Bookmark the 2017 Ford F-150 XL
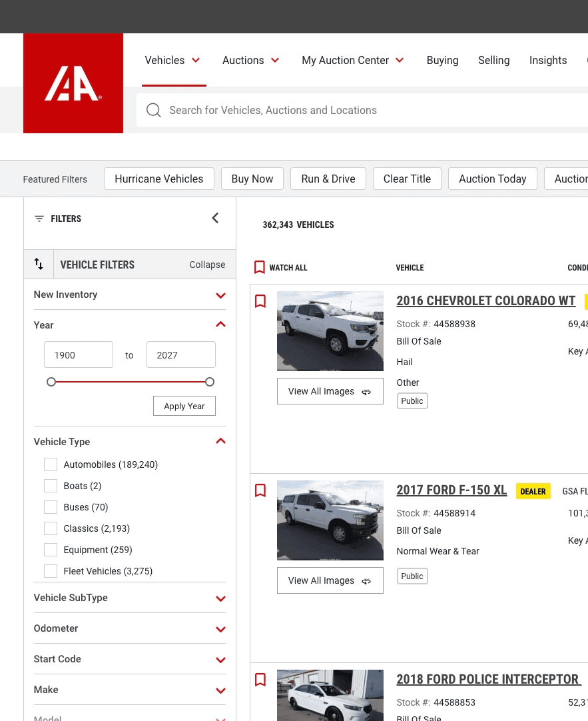The width and height of the screenshot is (588, 721). pyautogui.click(x=260, y=490)
